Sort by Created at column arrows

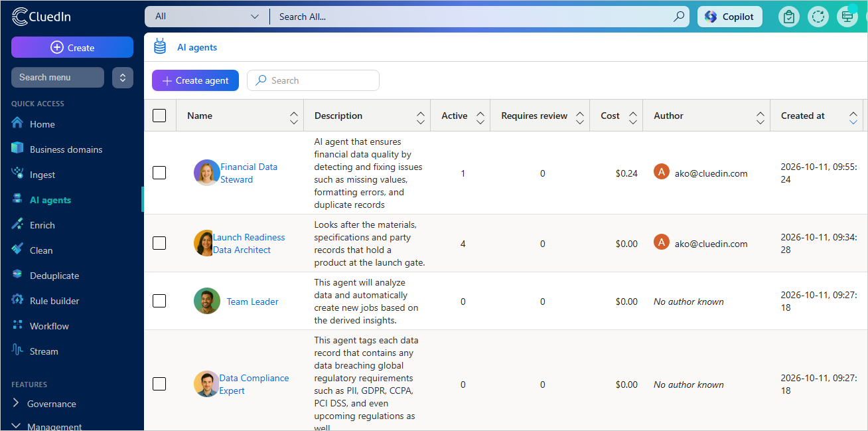click(x=853, y=118)
